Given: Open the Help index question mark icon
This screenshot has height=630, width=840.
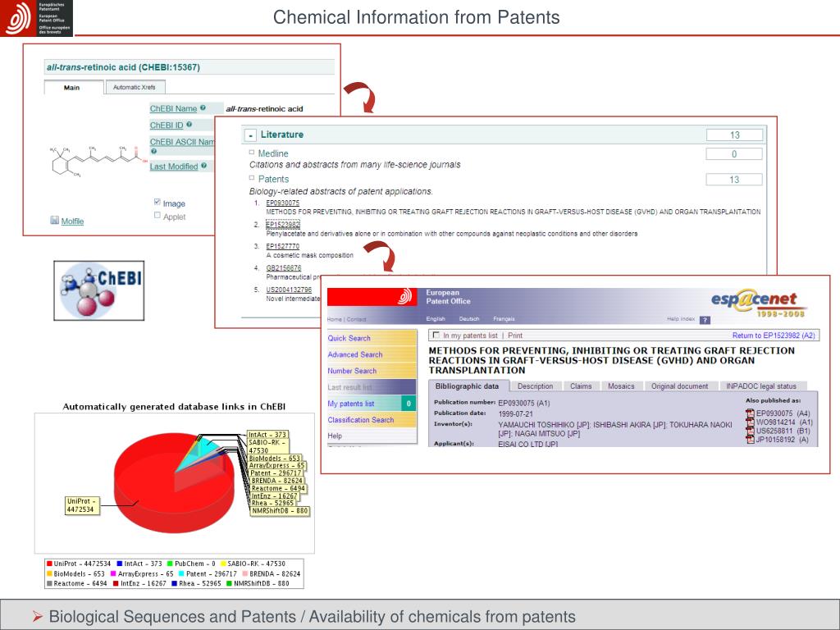Looking at the screenshot, I should pyautogui.click(x=705, y=320).
